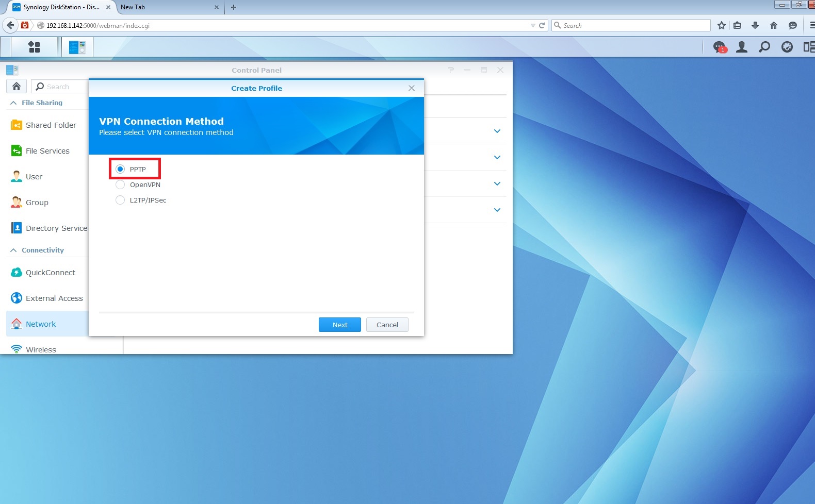Image resolution: width=815 pixels, height=504 pixels.
Task: Click the Control Panel search field
Action: tap(60, 87)
